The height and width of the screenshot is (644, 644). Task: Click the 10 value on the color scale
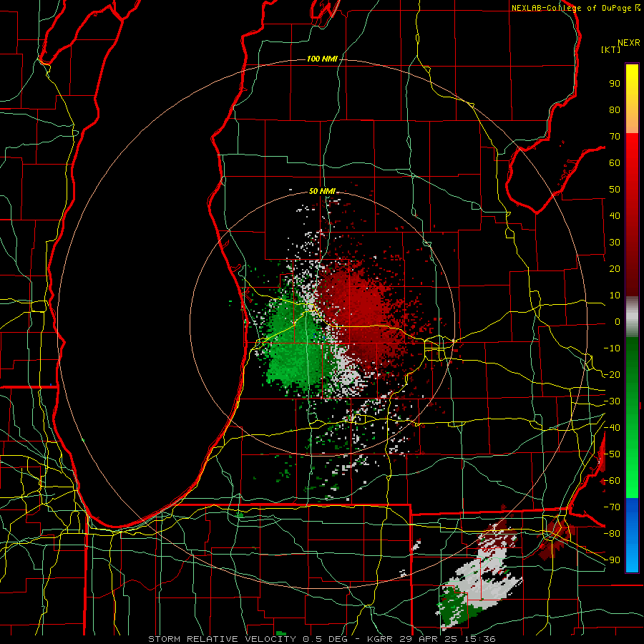(x=615, y=296)
